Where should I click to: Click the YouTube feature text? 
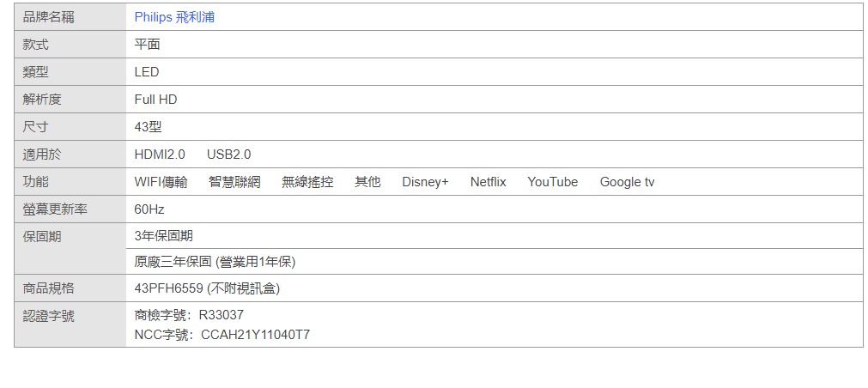(x=552, y=181)
